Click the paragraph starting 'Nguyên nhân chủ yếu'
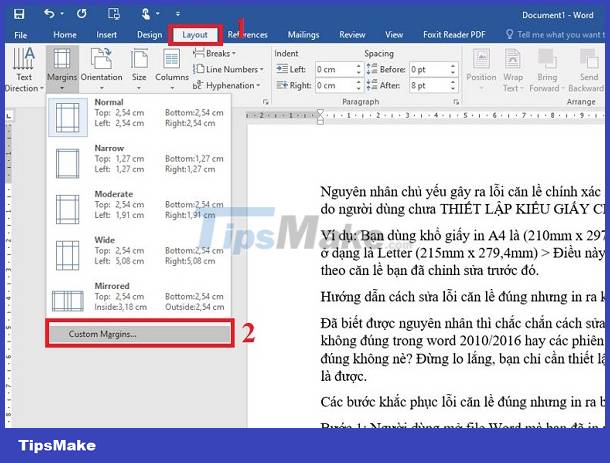The image size is (610, 463). click(463, 200)
